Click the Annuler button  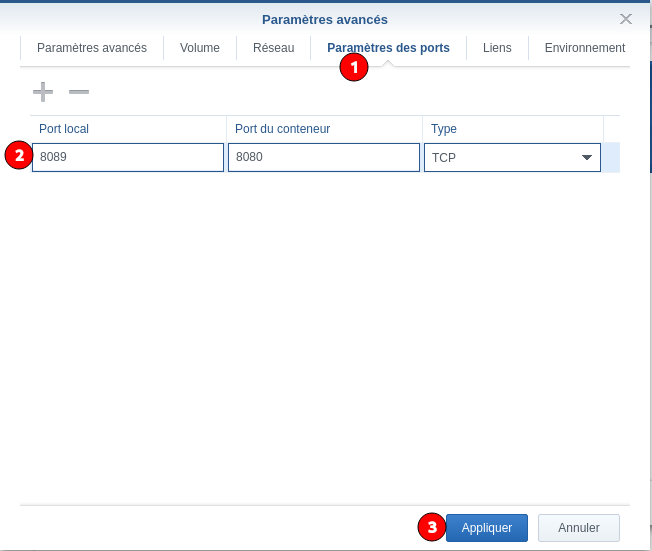point(578,528)
